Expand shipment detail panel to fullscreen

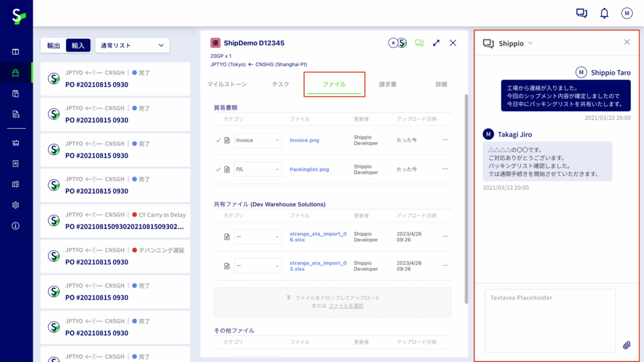click(436, 43)
